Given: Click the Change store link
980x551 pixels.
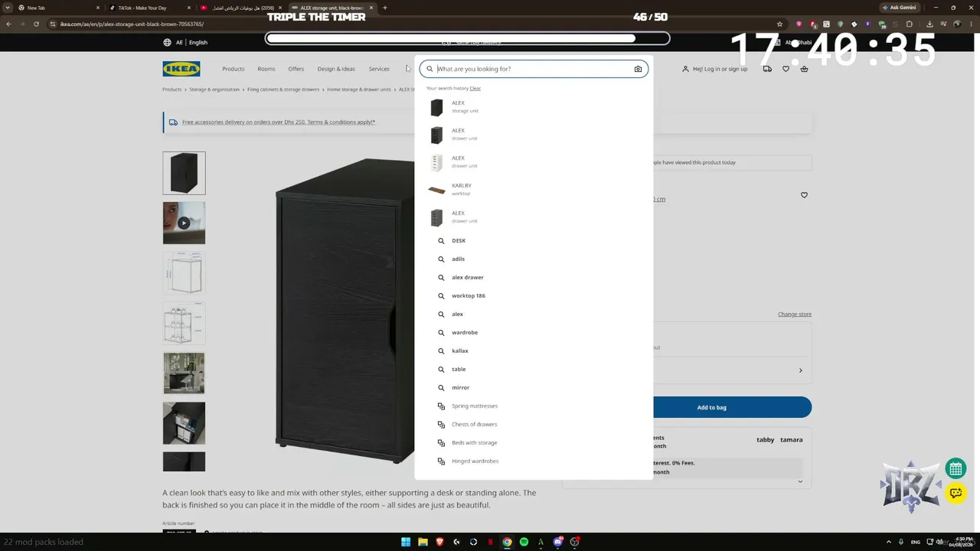Looking at the screenshot, I should [x=795, y=315].
